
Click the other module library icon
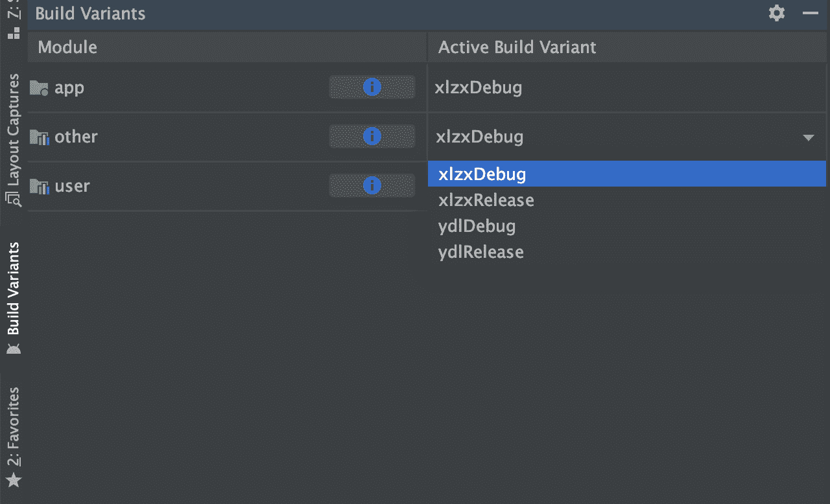(x=39, y=137)
